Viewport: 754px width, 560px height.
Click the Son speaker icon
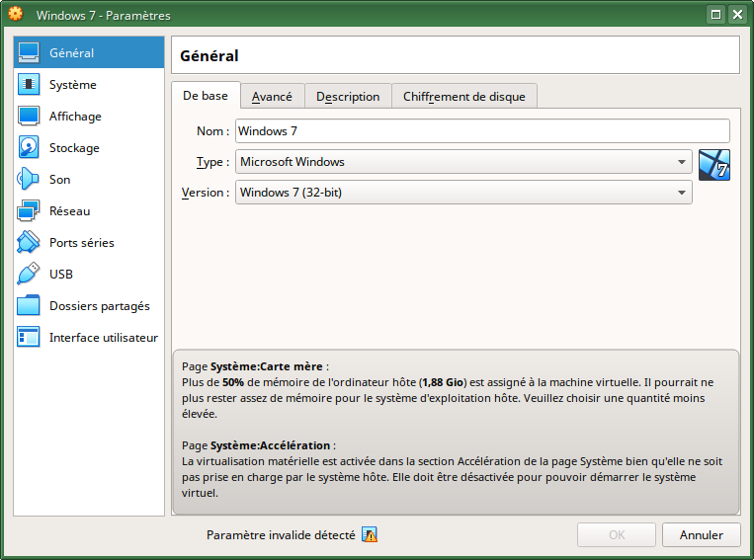(29, 180)
